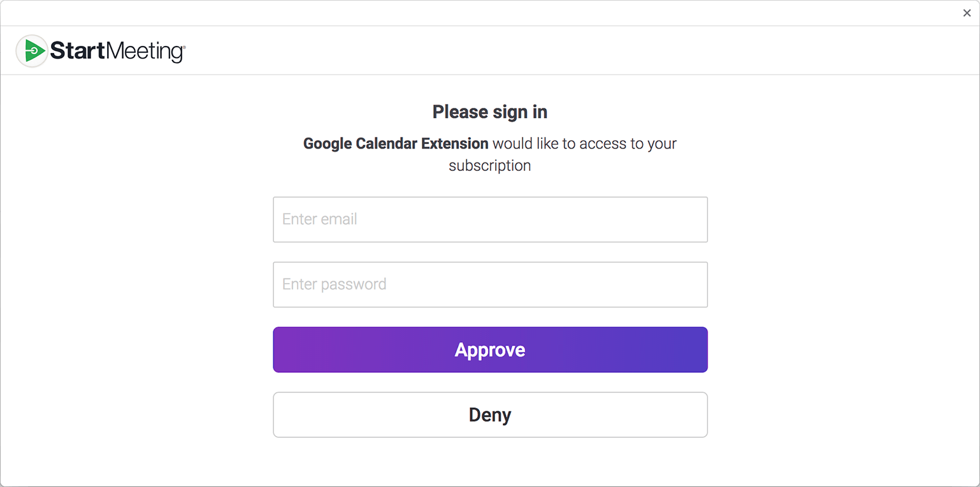The width and height of the screenshot is (980, 487).
Task: Click the Please sign in heading
Action: [x=489, y=112]
